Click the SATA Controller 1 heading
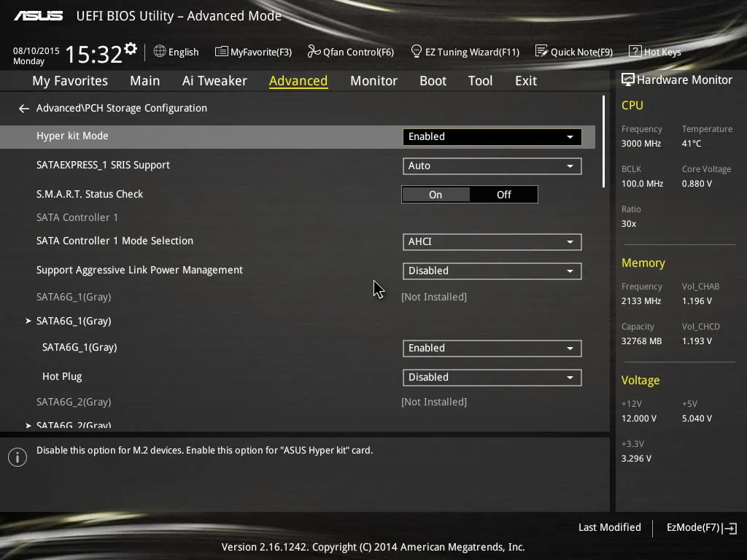 77,217
